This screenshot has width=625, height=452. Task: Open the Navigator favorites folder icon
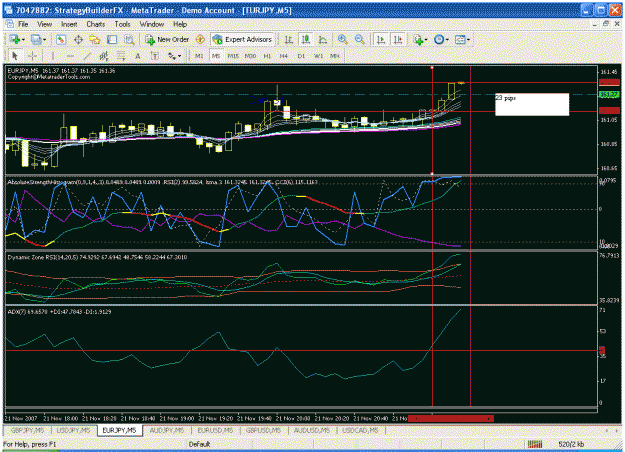[x=95, y=39]
